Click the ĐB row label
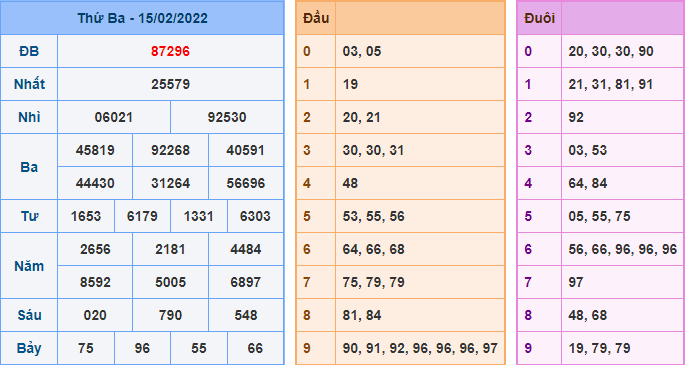 (29, 52)
